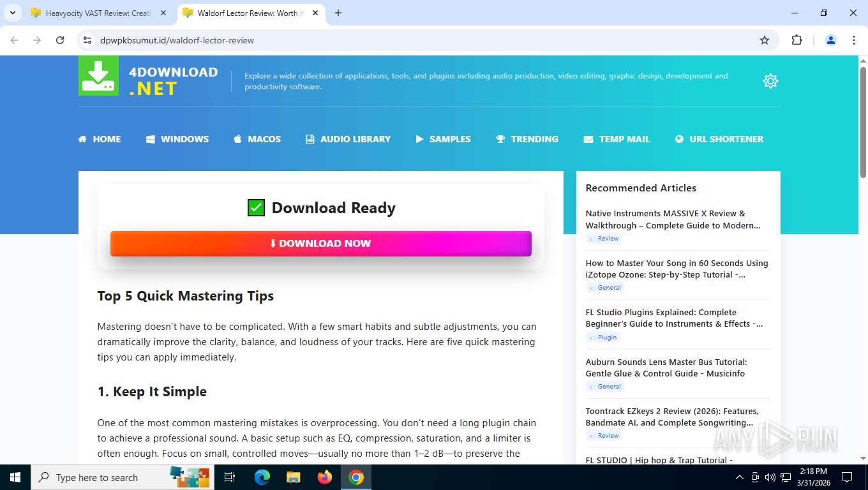Launch Firefox from the taskbar
The height and width of the screenshot is (490, 868).
[x=325, y=477]
